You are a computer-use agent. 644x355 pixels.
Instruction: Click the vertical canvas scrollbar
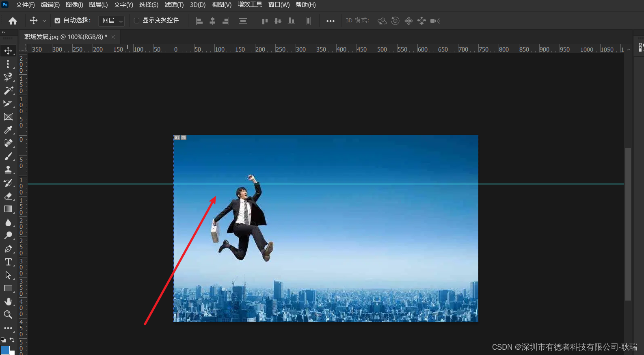point(628,224)
